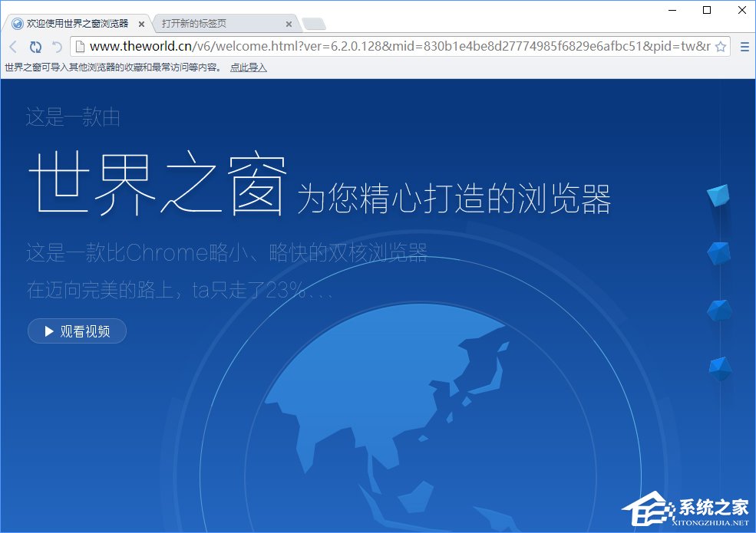Click the TheWorld favicon on the welcome tab
Image resolution: width=756 pixels, height=533 pixels.
[17, 23]
